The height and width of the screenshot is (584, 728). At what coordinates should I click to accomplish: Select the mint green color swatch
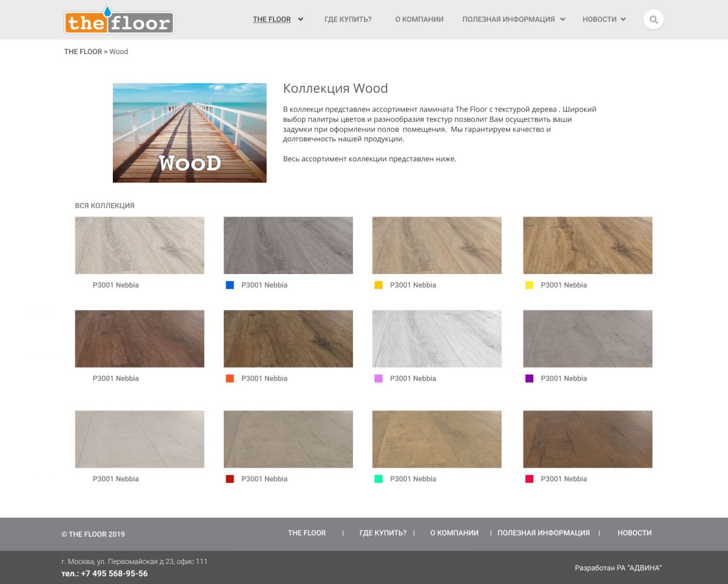pyautogui.click(x=379, y=479)
